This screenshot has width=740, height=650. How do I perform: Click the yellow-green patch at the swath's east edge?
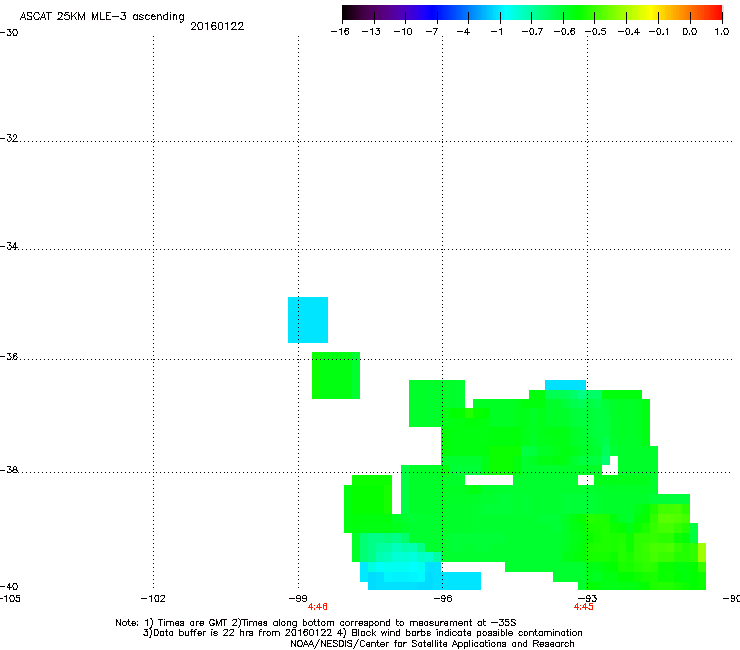click(x=702, y=552)
